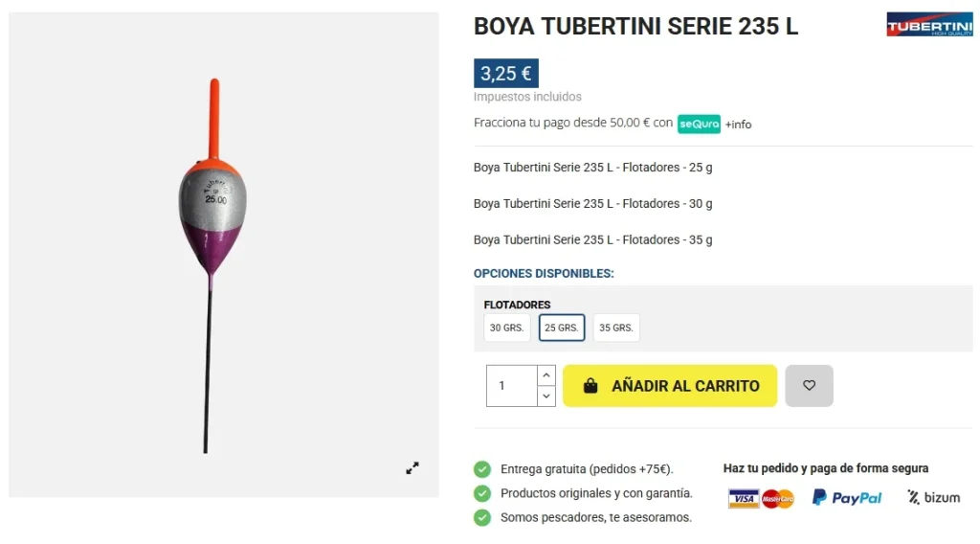Click the Tubertini brand logo
980x544 pixels.
(x=929, y=25)
